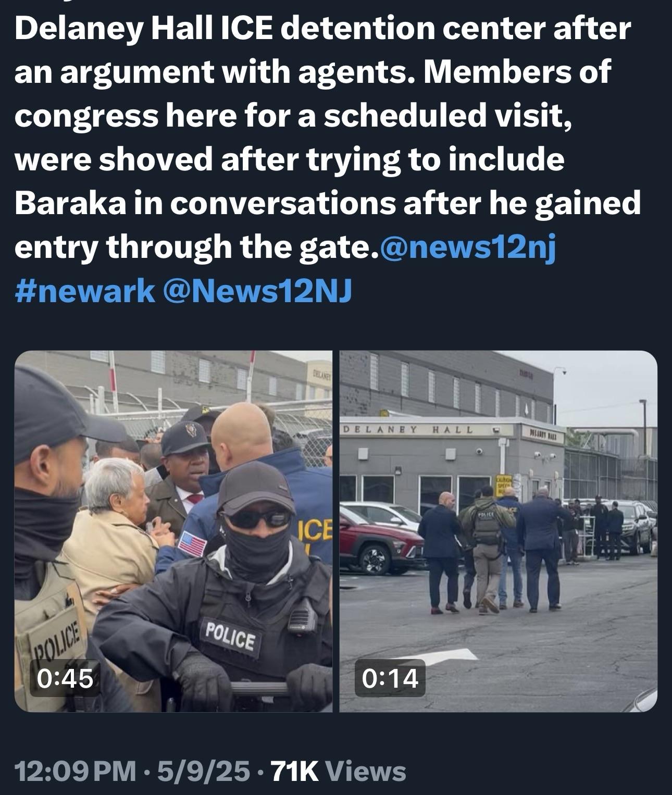Tap the #newark hashtag
Image resolution: width=672 pixels, height=795 pixels.
tap(84, 290)
